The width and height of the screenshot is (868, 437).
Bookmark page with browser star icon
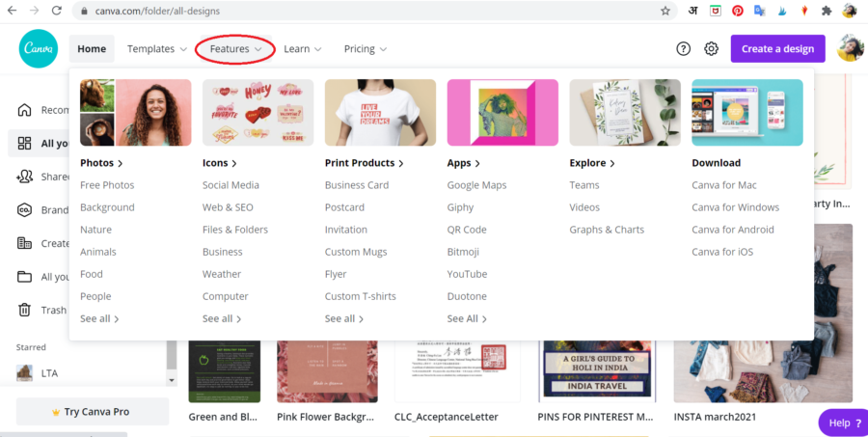[665, 11]
